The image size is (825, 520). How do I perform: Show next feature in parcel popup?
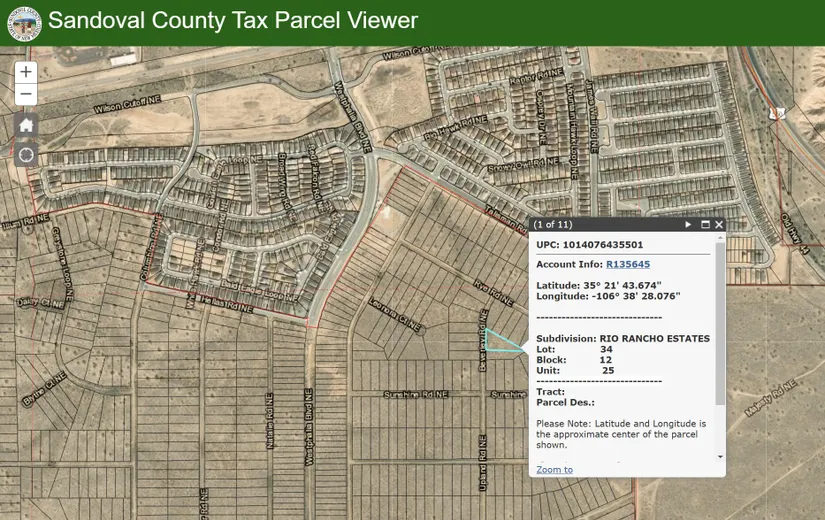688,225
